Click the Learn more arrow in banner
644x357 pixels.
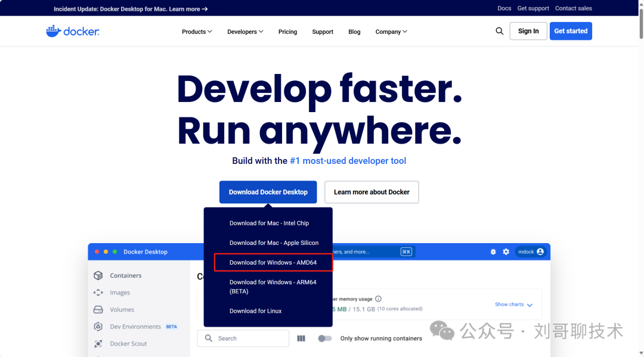205,9
